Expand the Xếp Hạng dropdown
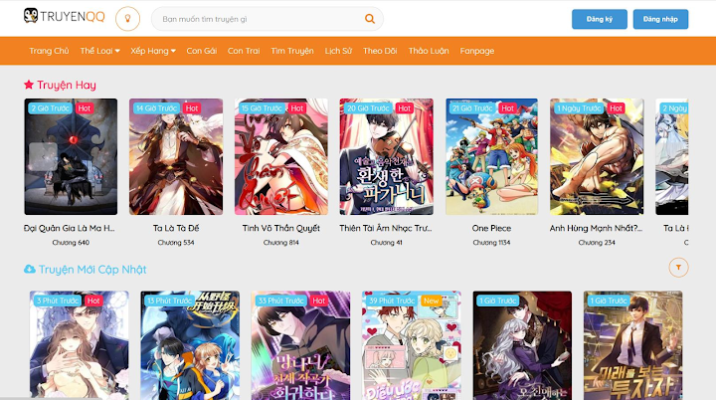 tap(153, 51)
